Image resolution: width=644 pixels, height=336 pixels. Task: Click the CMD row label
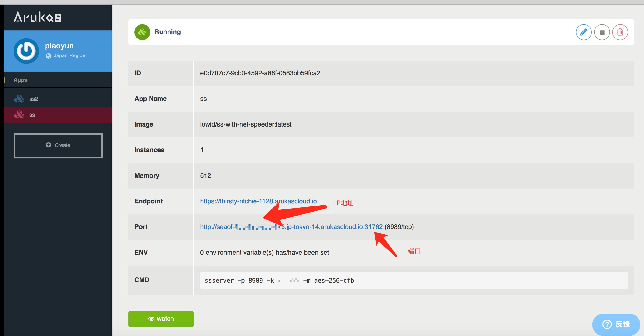pyautogui.click(x=141, y=280)
